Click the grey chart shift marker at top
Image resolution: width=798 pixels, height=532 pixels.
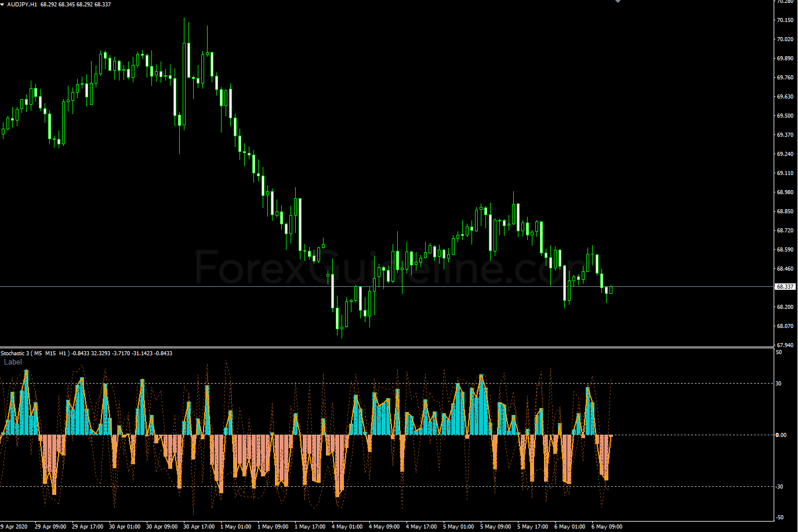coord(618,2)
